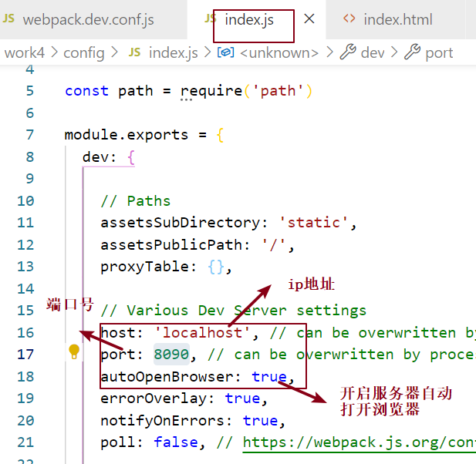
Task: Click the true value after autoOpenBrowser
Action: coord(268,377)
